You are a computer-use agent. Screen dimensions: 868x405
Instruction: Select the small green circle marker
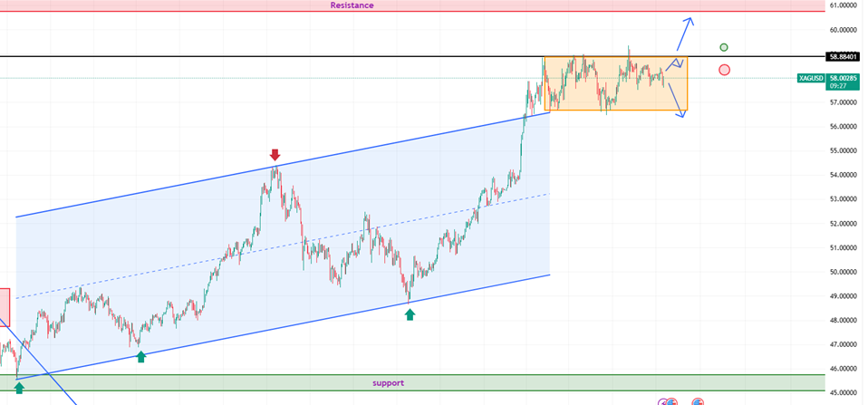coord(724,47)
